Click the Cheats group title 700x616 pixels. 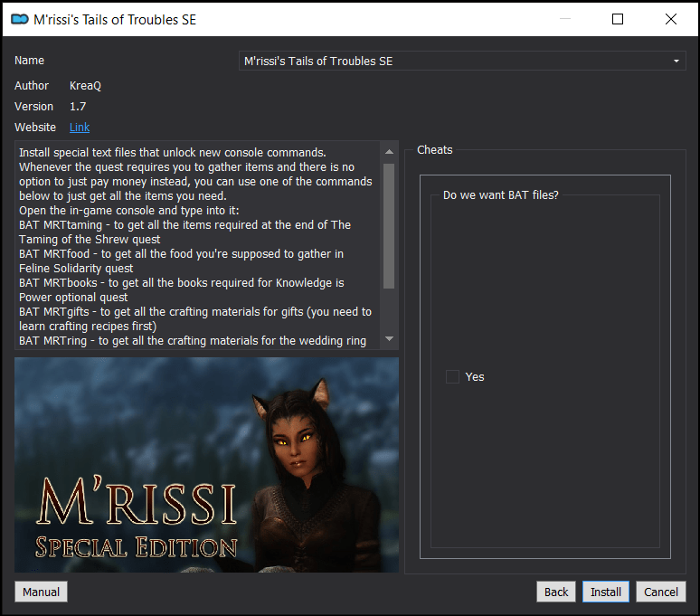coord(434,150)
